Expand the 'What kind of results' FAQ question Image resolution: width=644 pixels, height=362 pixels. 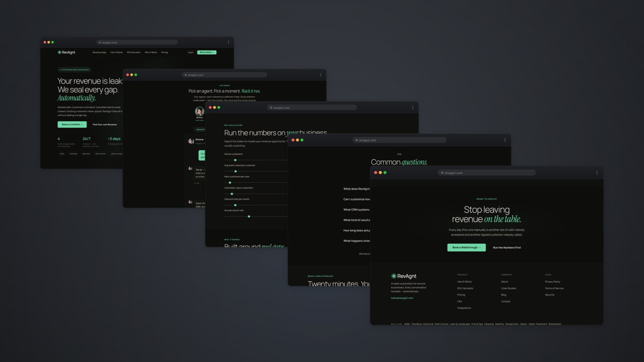coord(356,220)
